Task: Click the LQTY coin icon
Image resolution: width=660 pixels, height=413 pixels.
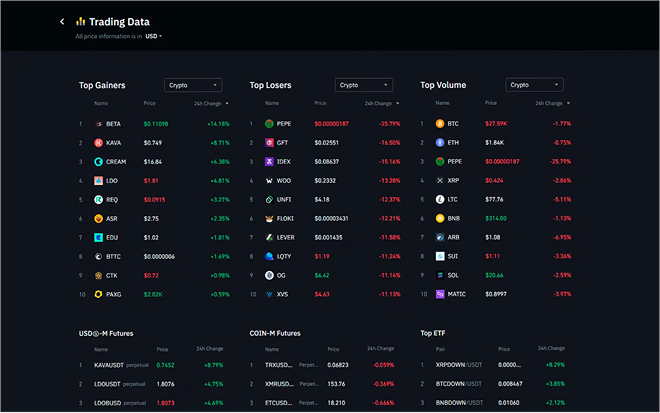Action: click(269, 256)
